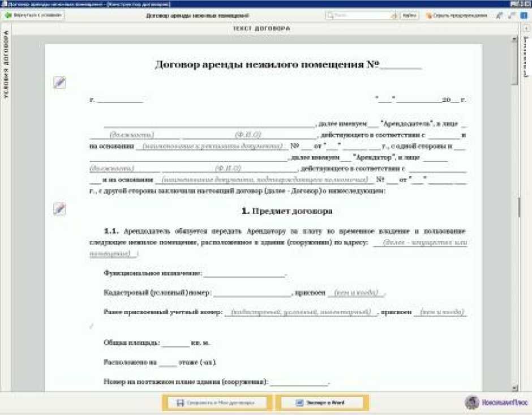Click the contract number blank after №
Screen dimensions: 532x415
point(401,65)
